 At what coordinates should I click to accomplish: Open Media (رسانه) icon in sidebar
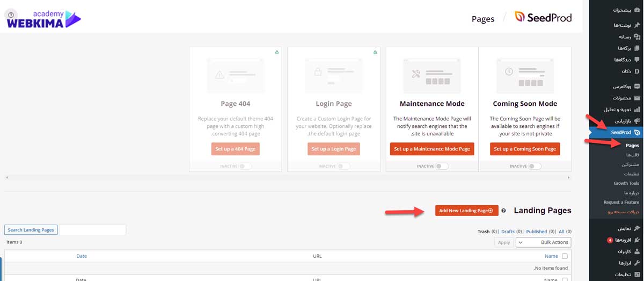pyautogui.click(x=636, y=37)
